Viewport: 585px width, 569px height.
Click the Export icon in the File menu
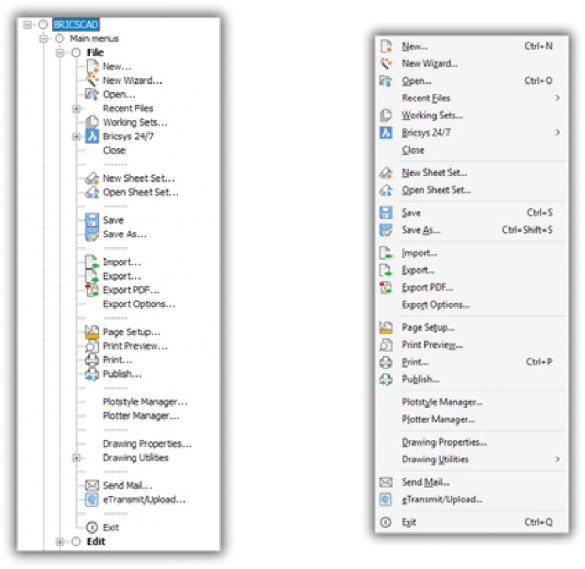[x=386, y=270]
